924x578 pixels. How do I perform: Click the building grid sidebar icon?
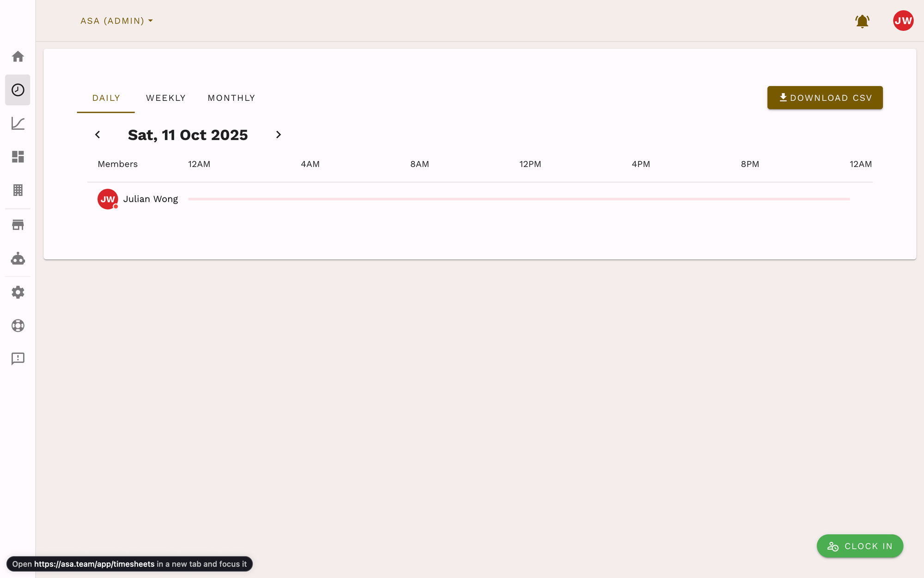[18, 190]
